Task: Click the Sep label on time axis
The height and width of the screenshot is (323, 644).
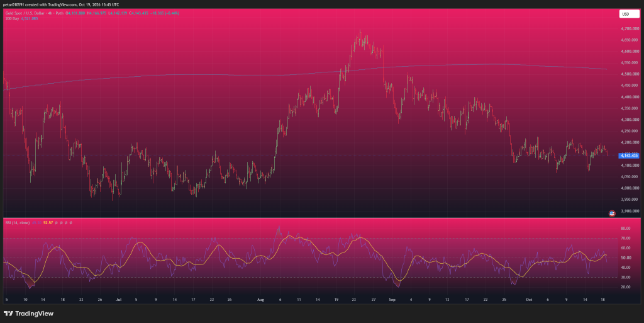Action: 392,300
